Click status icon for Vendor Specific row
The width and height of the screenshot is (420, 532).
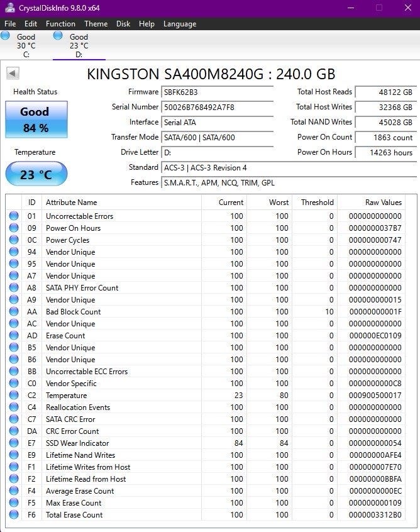coord(14,383)
